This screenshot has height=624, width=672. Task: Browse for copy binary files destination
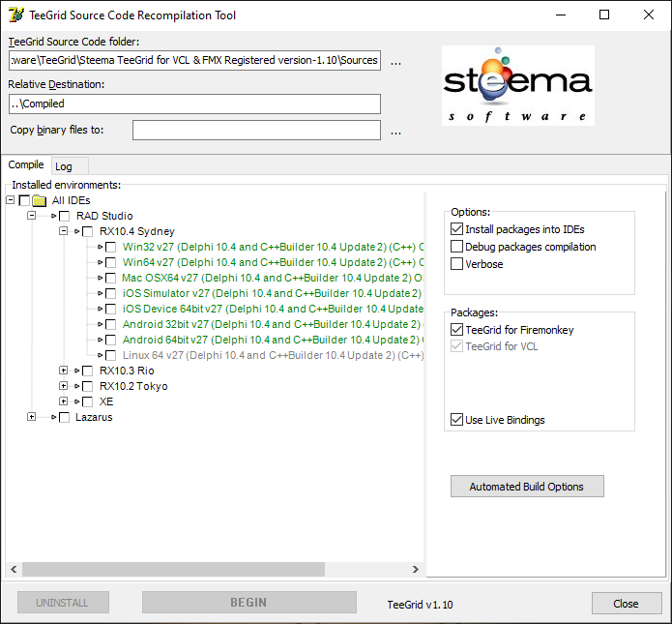click(x=395, y=133)
